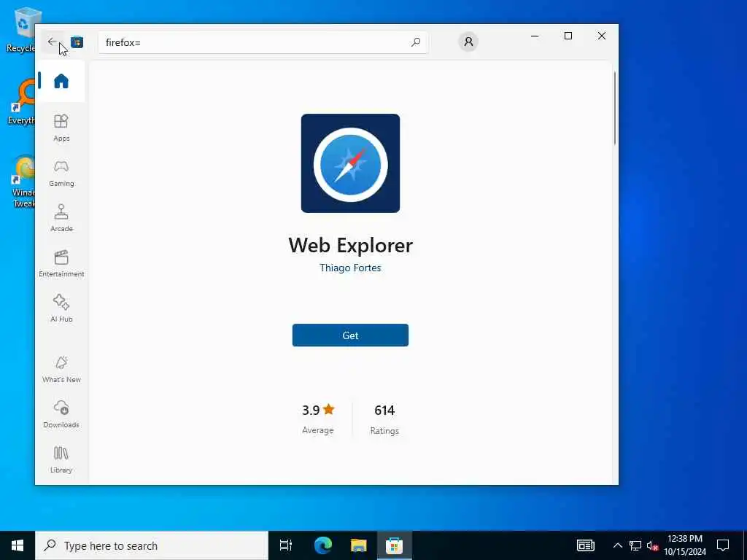Click the Microsoft Store taskbar icon

(x=394, y=545)
